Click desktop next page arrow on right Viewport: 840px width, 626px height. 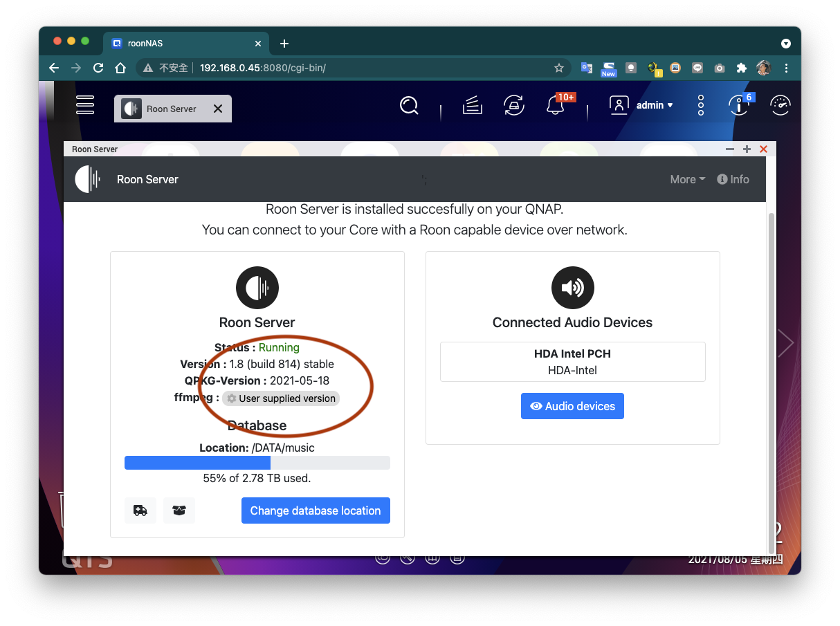click(x=785, y=343)
